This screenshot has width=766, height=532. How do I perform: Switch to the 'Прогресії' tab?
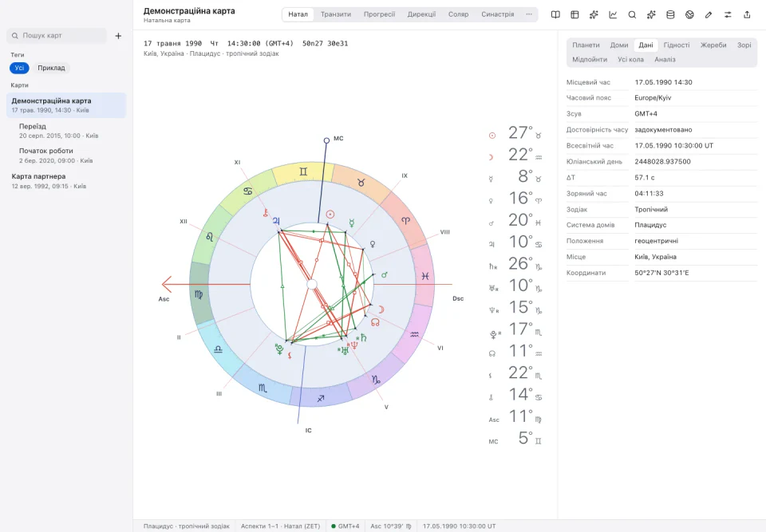[379, 14]
